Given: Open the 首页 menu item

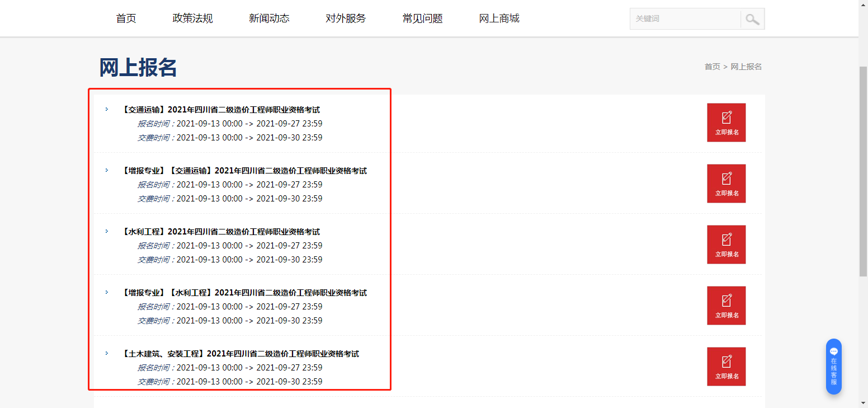Looking at the screenshot, I should coord(126,18).
